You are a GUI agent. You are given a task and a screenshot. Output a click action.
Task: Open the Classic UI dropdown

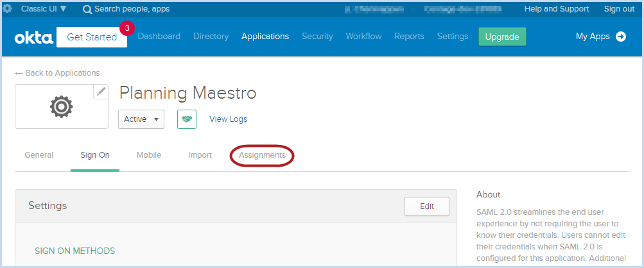(x=44, y=8)
